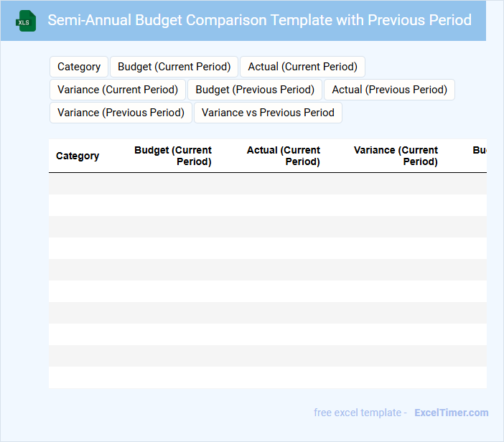Click the Semi-Annual Budget Comparison title
Image resolution: width=504 pixels, height=442 pixels.
point(259,20)
